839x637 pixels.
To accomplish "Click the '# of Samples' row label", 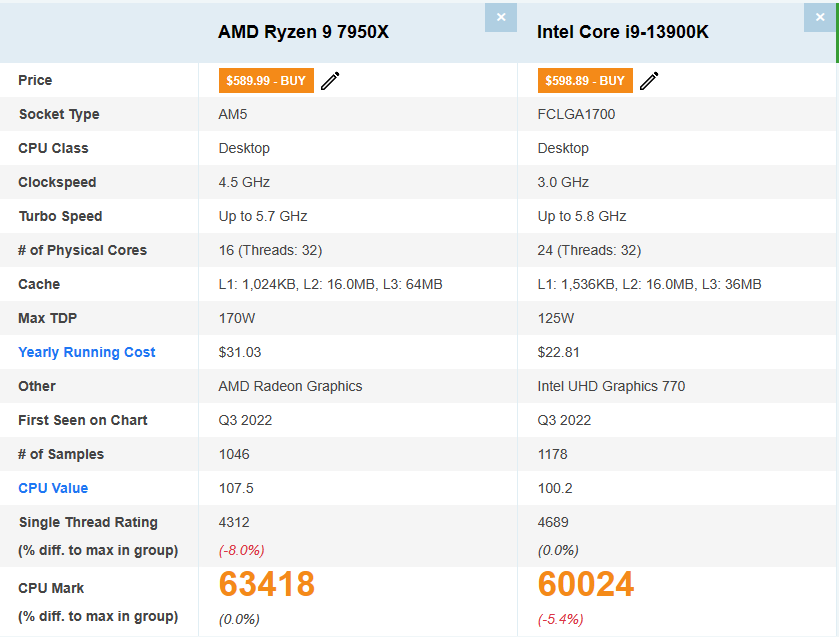I will click(60, 454).
